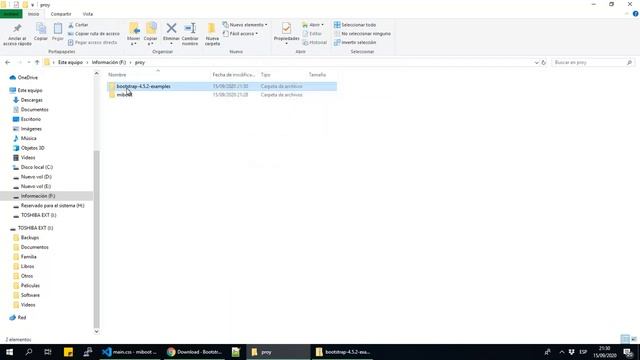Viewport: 640px width, 360px height.
Task: Open the Windows Start button
Action: tap(9, 352)
